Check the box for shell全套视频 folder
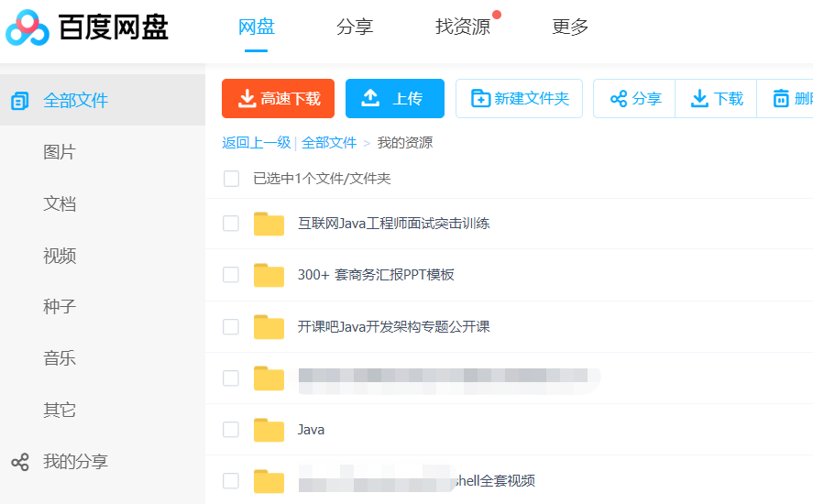 pyautogui.click(x=231, y=481)
